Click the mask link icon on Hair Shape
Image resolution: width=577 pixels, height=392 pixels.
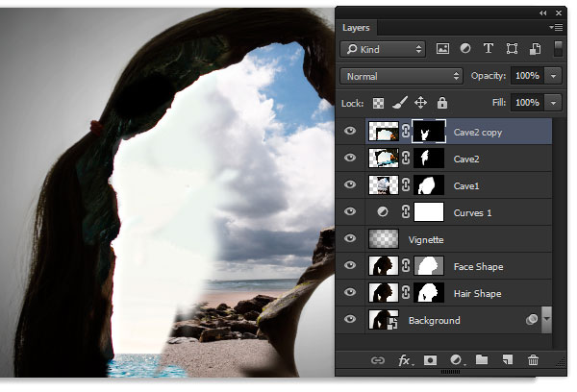click(x=406, y=292)
